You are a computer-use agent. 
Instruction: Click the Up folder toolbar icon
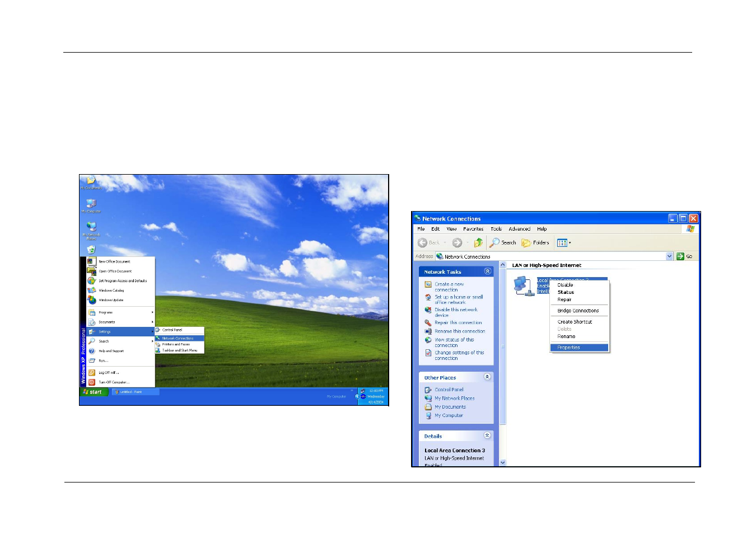pyautogui.click(x=478, y=243)
